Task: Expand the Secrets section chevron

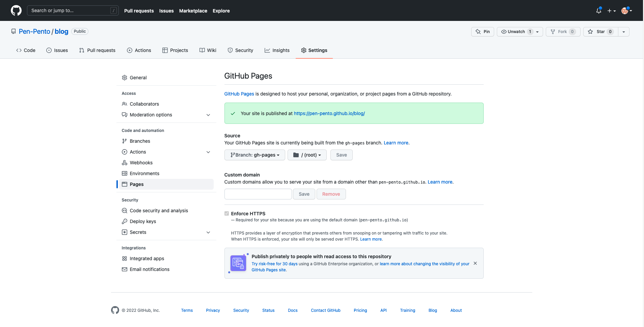Action: pos(208,232)
